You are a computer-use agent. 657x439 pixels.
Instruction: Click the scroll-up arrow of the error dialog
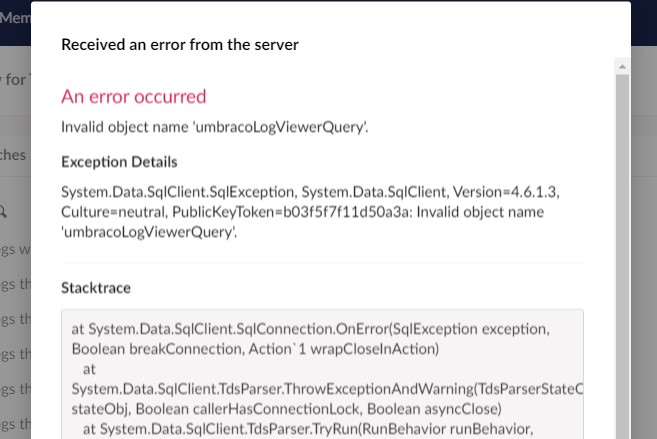(x=622, y=67)
